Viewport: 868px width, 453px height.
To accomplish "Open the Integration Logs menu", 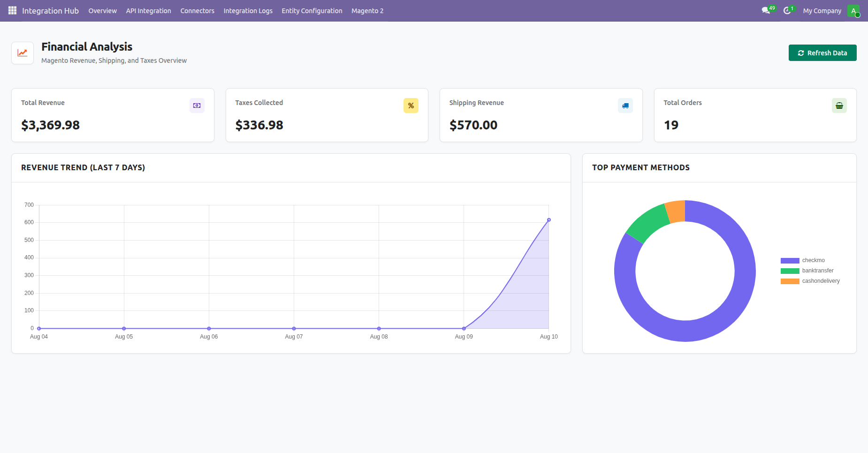I will click(248, 11).
